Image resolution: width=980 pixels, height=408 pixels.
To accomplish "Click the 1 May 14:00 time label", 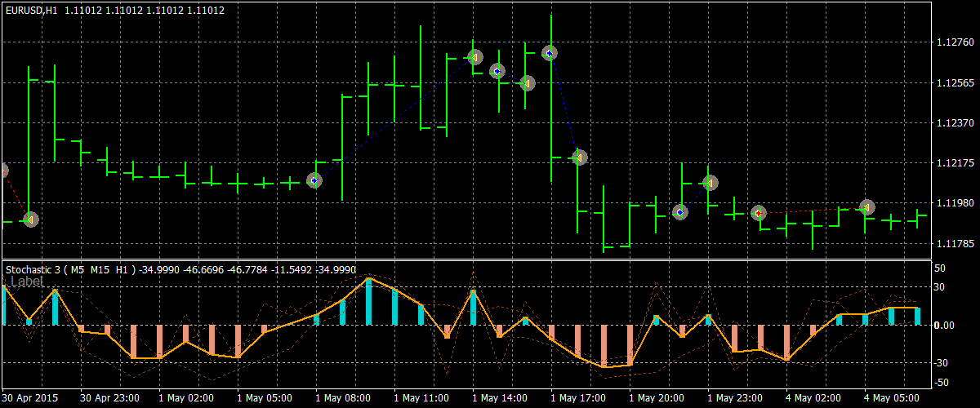I will click(500, 398).
